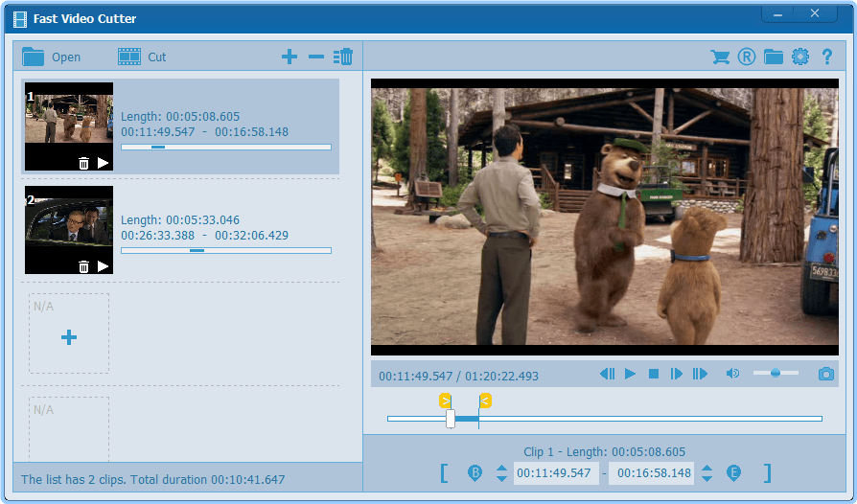The image size is (857, 504).
Task: Take a snapshot with camera icon
Action: coord(826,374)
